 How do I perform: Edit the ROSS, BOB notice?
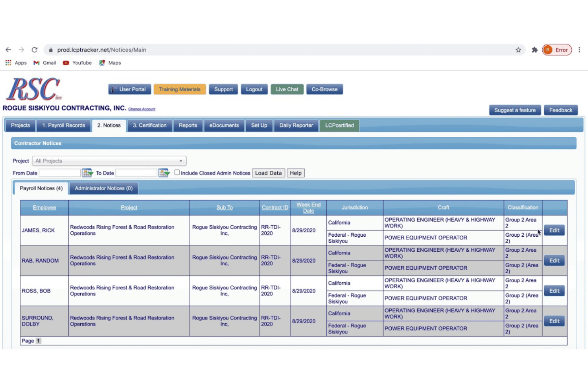coord(554,291)
